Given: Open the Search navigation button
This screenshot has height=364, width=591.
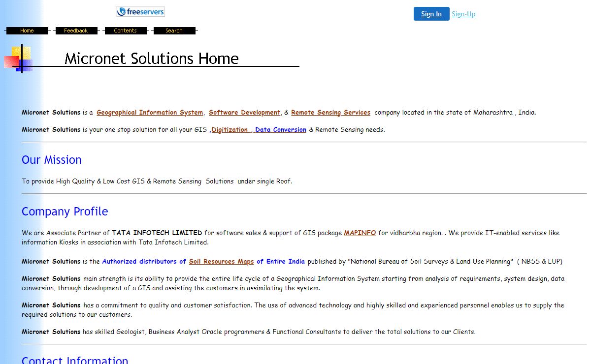Looking at the screenshot, I should [174, 30].
